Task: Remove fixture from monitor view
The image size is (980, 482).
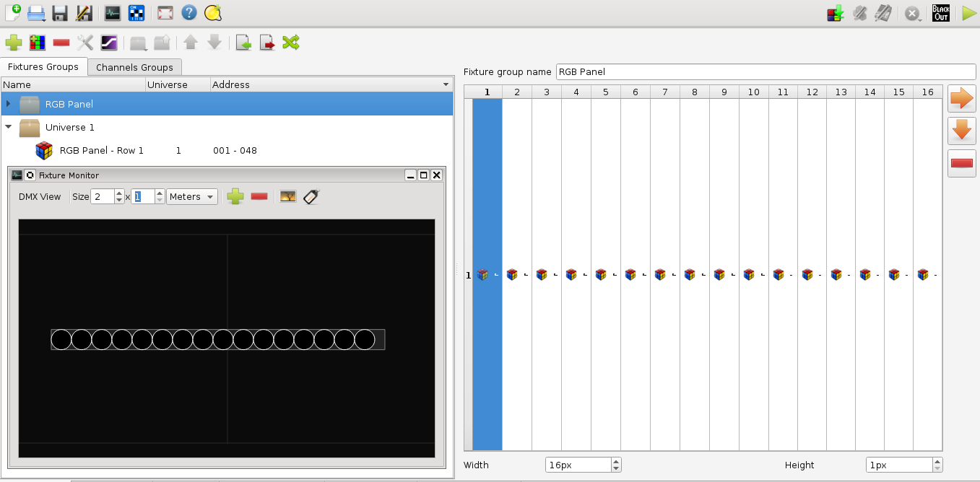Action: tap(259, 196)
